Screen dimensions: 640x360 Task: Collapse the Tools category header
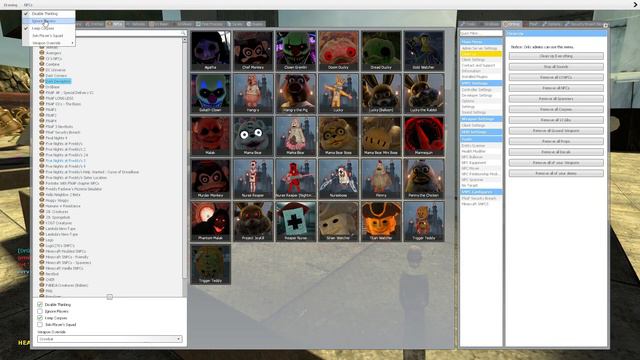[481, 139]
